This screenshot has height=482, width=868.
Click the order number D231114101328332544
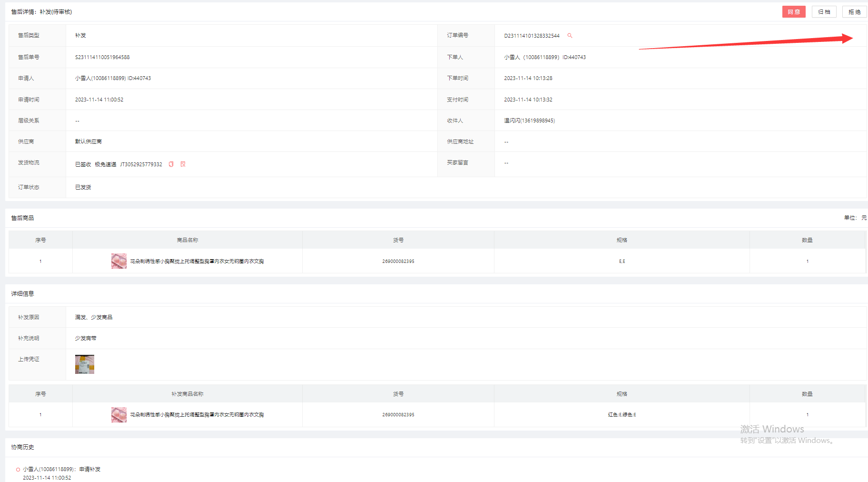[532, 36]
